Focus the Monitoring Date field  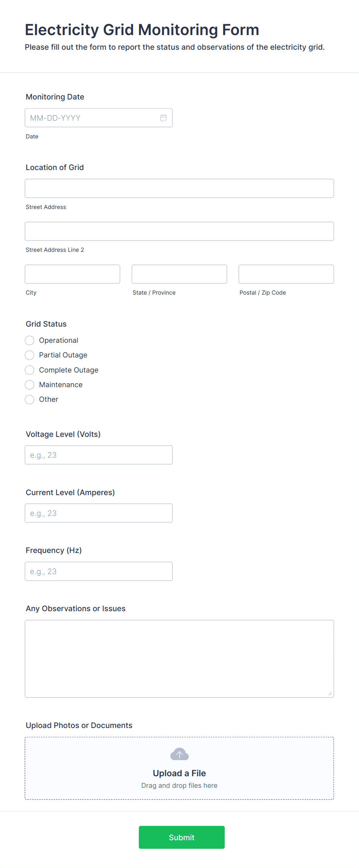point(99,118)
